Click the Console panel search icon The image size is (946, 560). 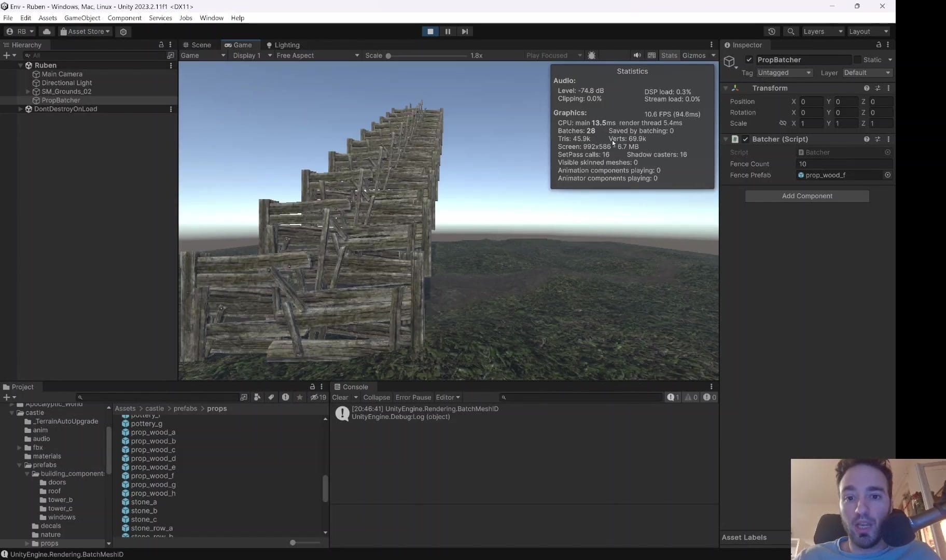(505, 397)
